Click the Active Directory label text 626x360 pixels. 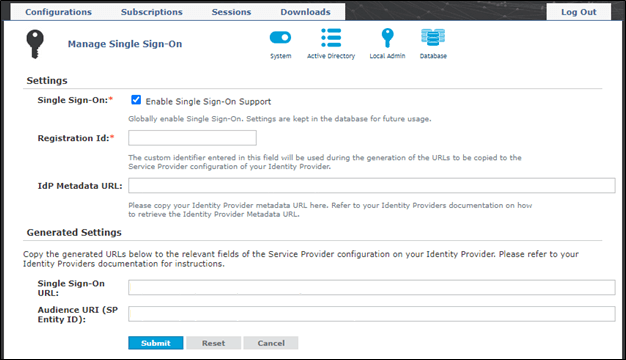click(331, 56)
